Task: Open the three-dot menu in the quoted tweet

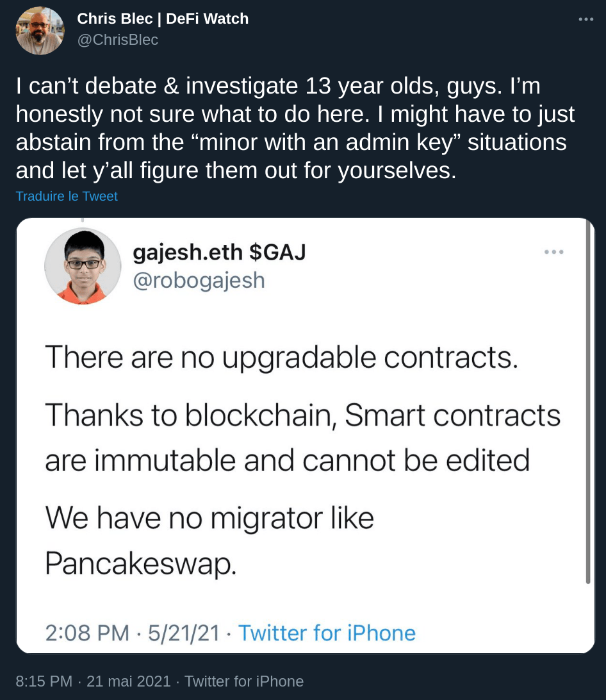Action: 554,252
